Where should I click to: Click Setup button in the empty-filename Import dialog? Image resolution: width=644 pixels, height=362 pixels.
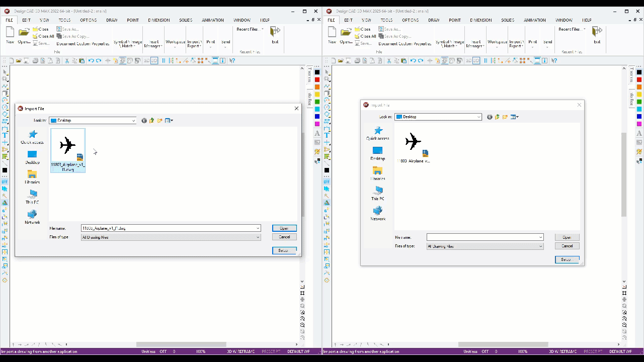point(567,259)
